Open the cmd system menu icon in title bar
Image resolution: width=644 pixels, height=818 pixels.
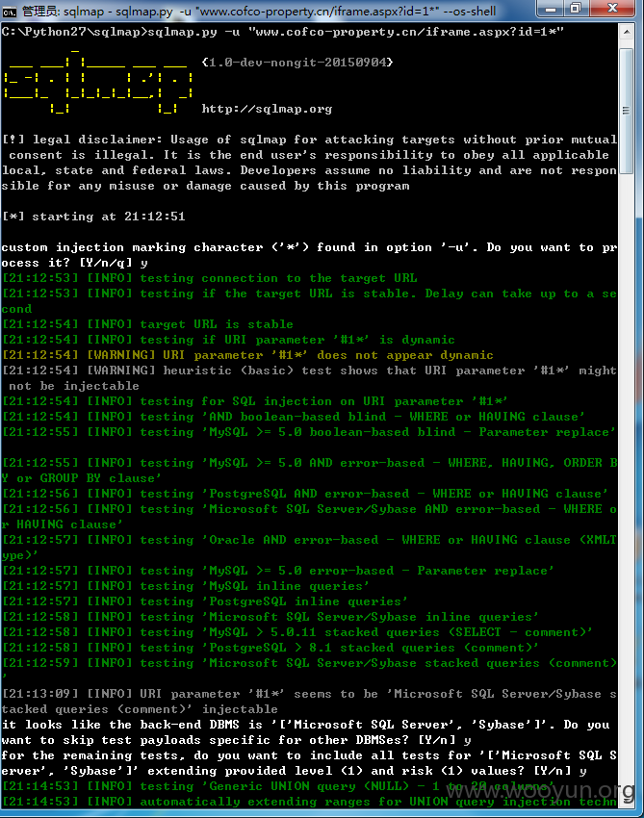pyautogui.click(x=10, y=11)
